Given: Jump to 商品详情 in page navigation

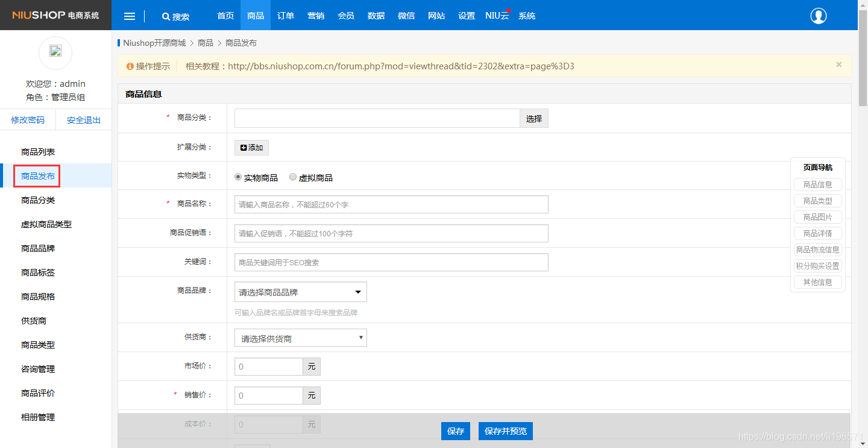Looking at the screenshot, I should coord(818,233).
